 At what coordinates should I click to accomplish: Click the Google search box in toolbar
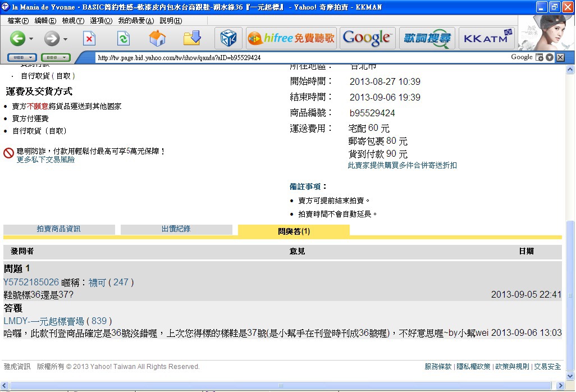click(x=522, y=57)
